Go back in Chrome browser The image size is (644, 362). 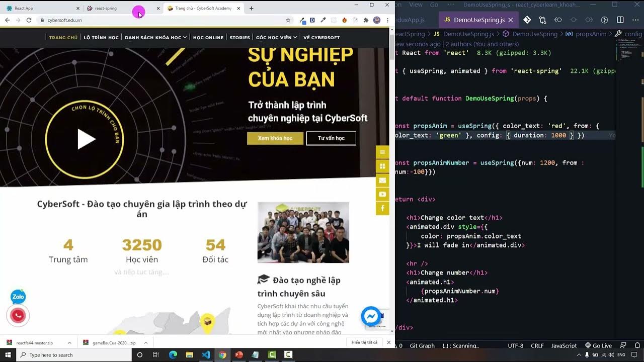click(x=7, y=20)
